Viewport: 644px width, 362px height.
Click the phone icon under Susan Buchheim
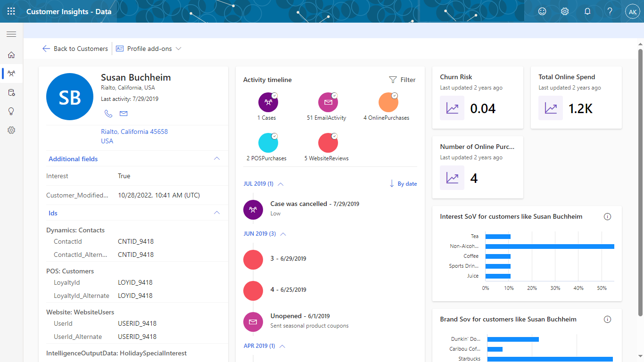[108, 114]
